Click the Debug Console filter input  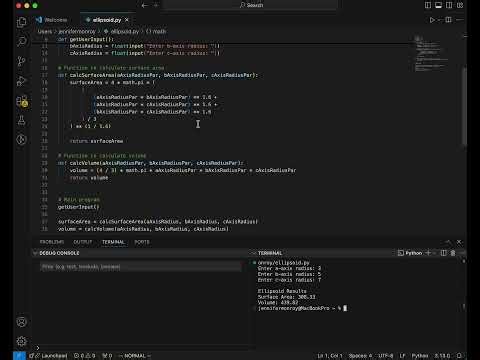140,267
